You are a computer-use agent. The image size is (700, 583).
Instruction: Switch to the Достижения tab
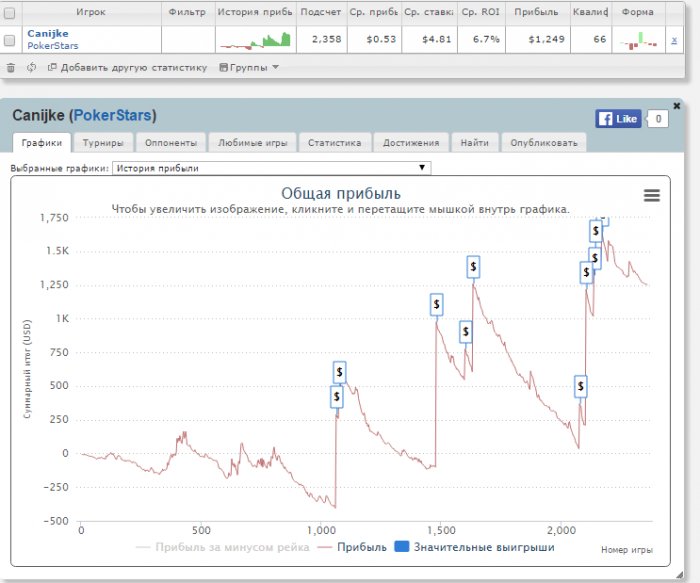(411, 143)
